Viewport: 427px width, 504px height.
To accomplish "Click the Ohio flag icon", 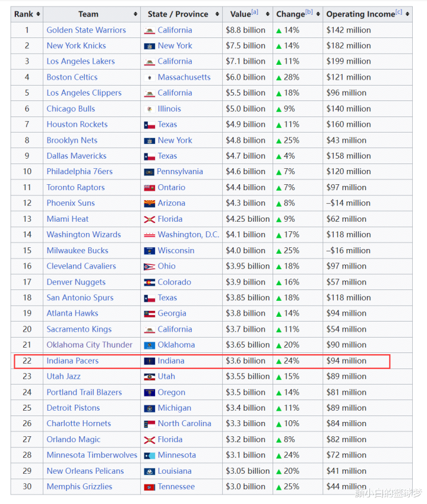I will click(150, 266).
